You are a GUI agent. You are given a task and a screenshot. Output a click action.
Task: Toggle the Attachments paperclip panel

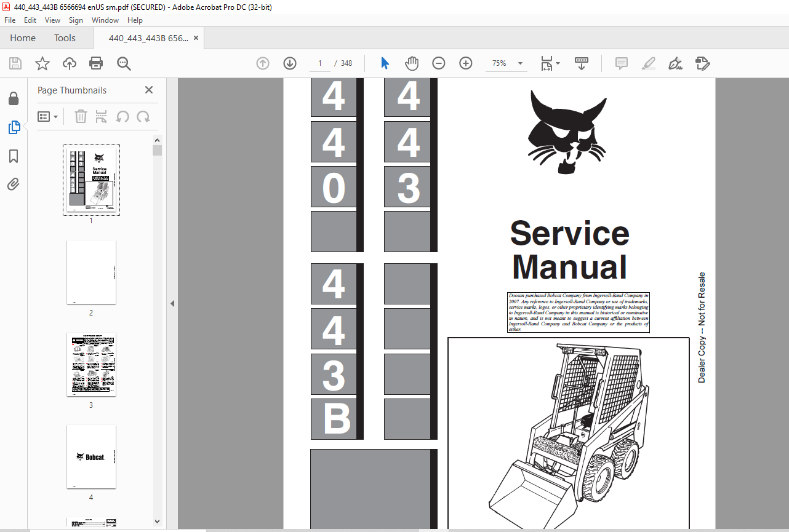click(x=14, y=184)
